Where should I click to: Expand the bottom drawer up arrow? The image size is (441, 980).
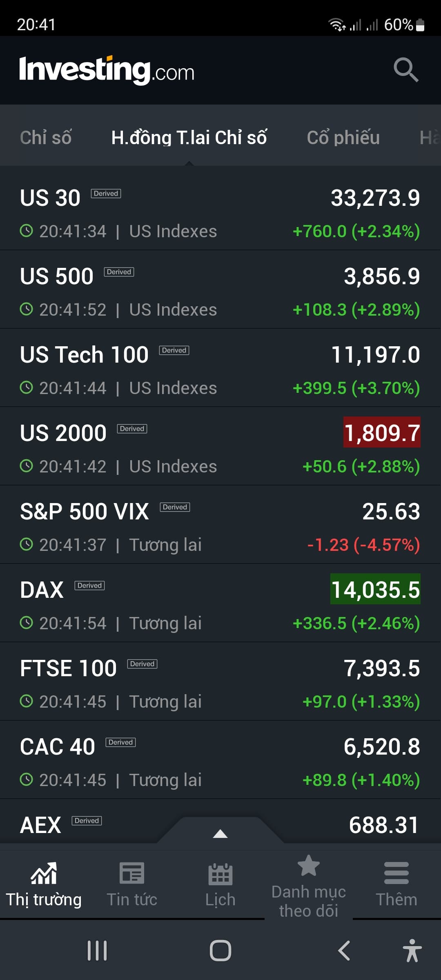(220, 834)
